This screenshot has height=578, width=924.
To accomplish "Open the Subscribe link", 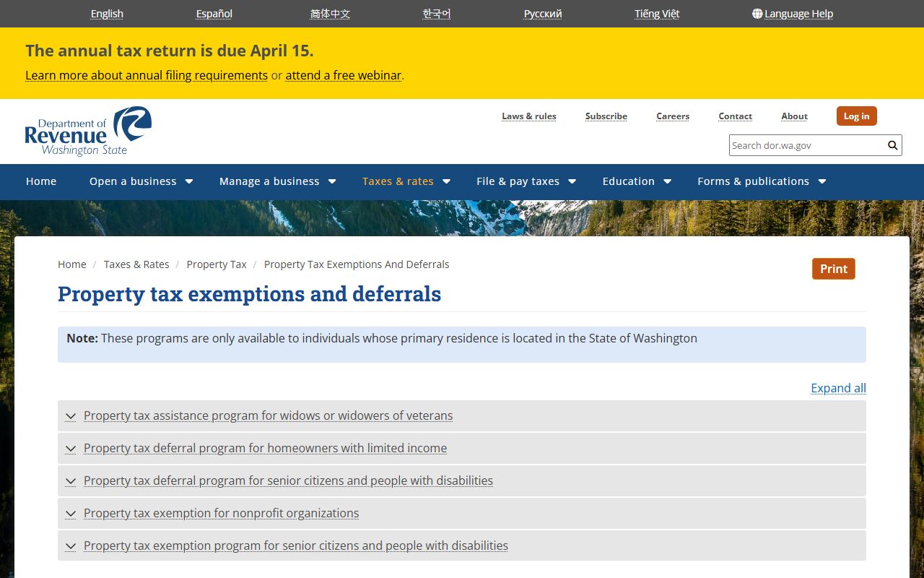I will tap(606, 116).
